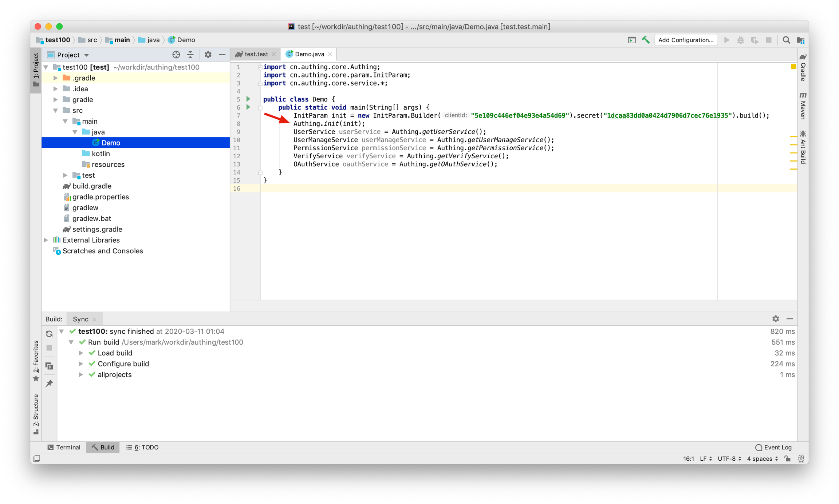Click the Reimport Gradle sync icon
Screen dimensions: 839x504
pos(49,334)
